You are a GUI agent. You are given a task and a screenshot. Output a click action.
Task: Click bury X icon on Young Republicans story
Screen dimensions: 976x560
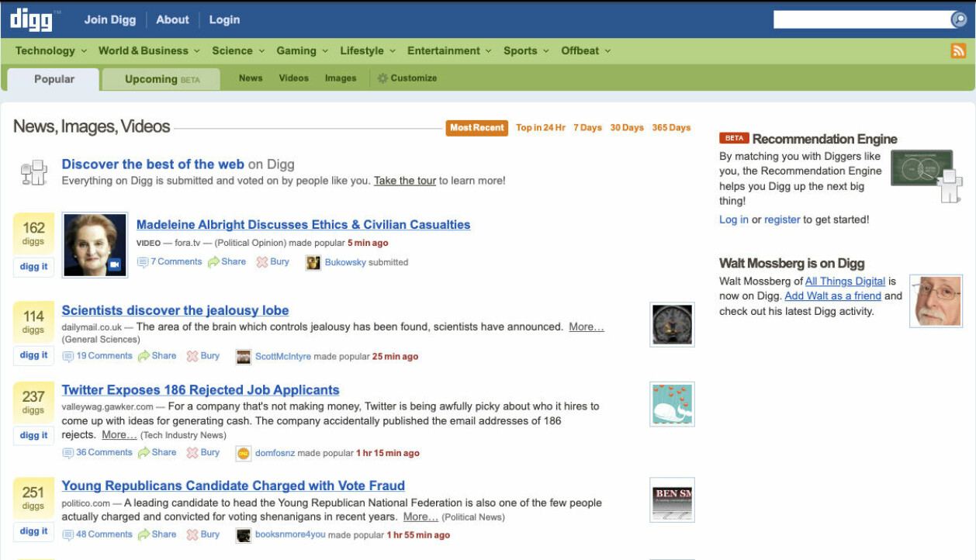(192, 534)
